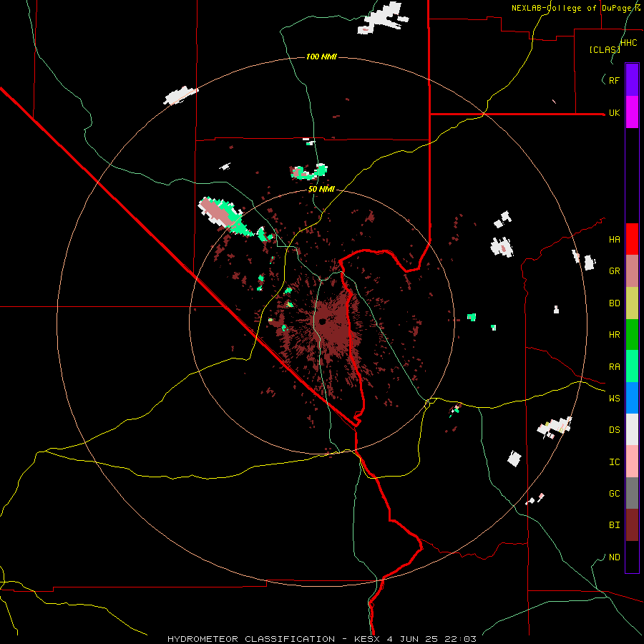
Task: Click the BD legend label
Action: tap(614, 303)
